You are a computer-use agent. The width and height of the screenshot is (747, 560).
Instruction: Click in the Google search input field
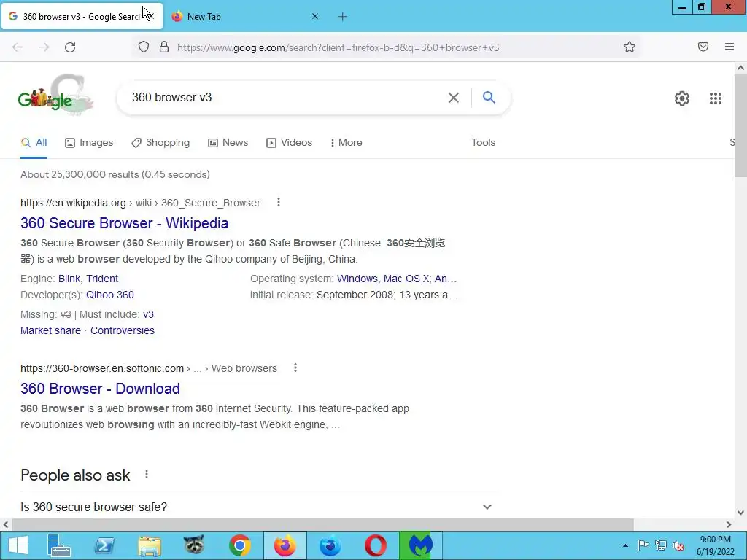point(286,97)
